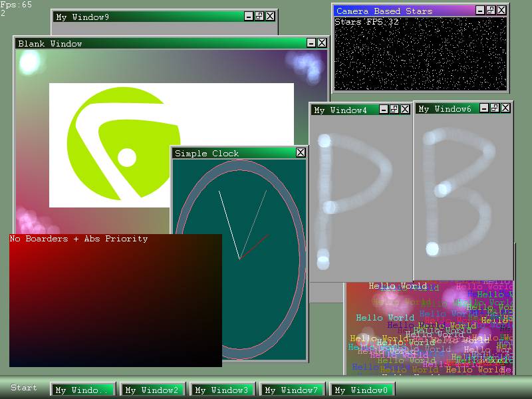Close My Window4

coord(405,109)
